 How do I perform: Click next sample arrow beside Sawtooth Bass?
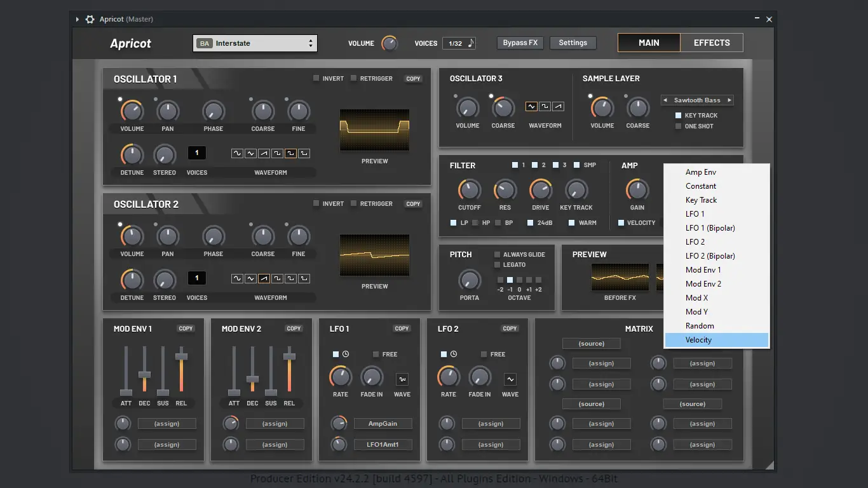click(x=729, y=100)
